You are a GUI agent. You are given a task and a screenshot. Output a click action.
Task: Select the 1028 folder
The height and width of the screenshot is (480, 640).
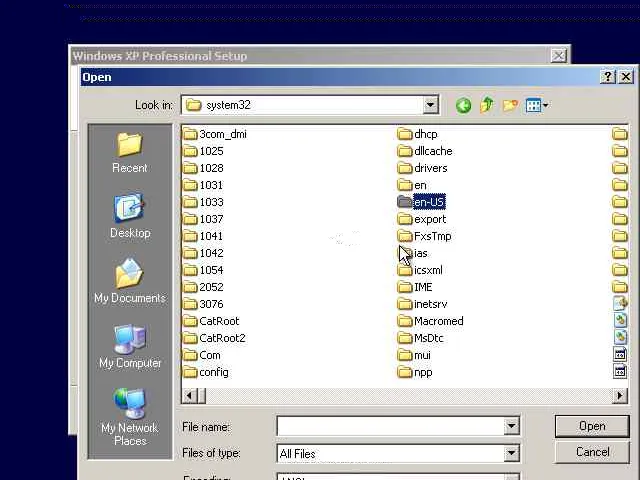click(203, 168)
